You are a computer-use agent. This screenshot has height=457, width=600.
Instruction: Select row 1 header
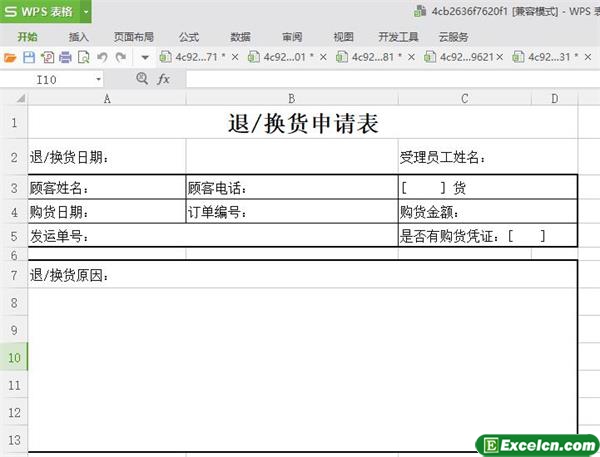(14, 122)
